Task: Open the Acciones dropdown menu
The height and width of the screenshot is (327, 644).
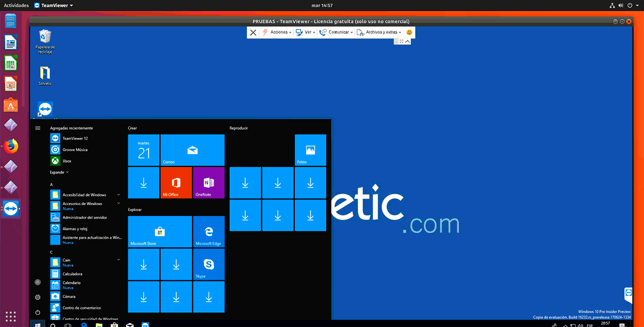Action: 276,32
